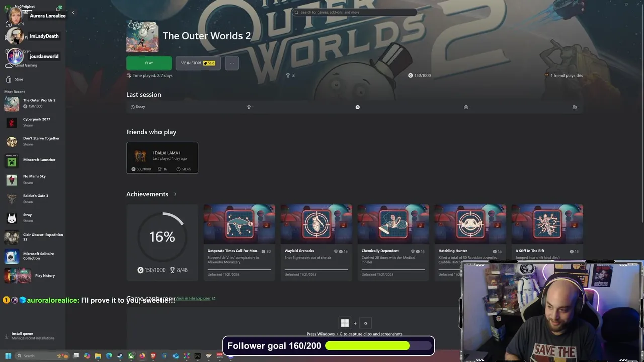
Task: Click the Last session camera captures icon
Action: (x=466, y=107)
